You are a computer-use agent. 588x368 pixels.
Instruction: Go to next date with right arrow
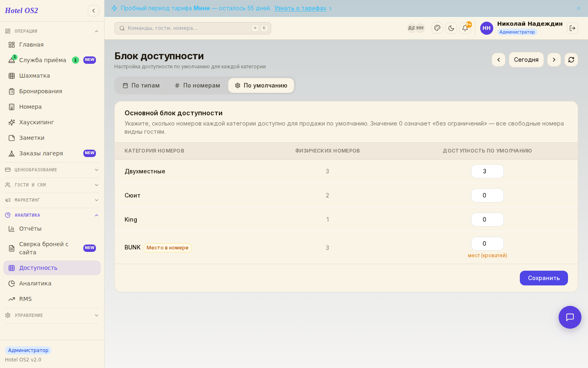[554, 60]
